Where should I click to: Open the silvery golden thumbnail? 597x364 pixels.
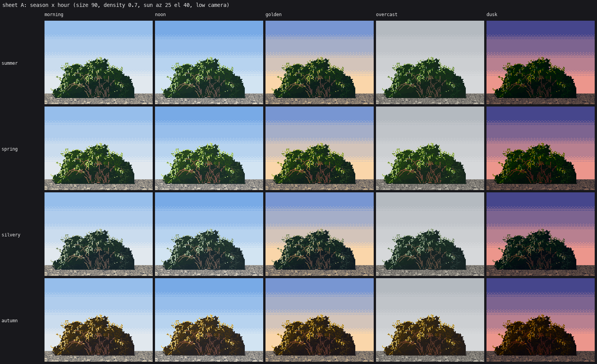320,234
